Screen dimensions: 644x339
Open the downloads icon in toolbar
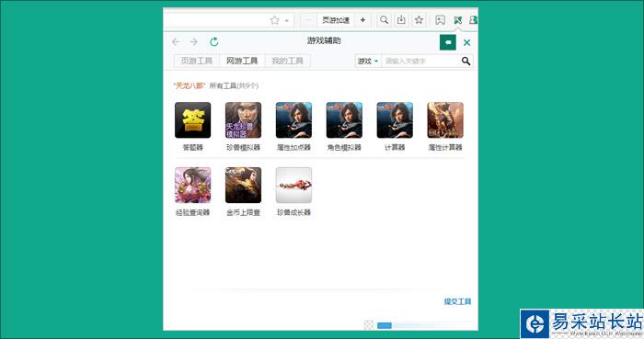pos(401,19)
